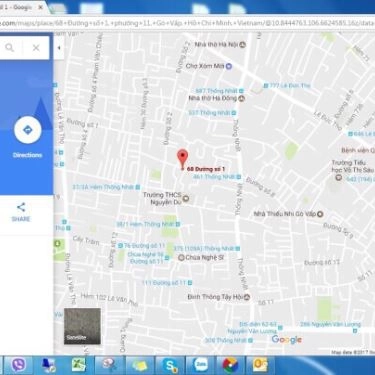The image size is (375, 375).
Task: Clear search with the X icon
Action: (36, 48)
